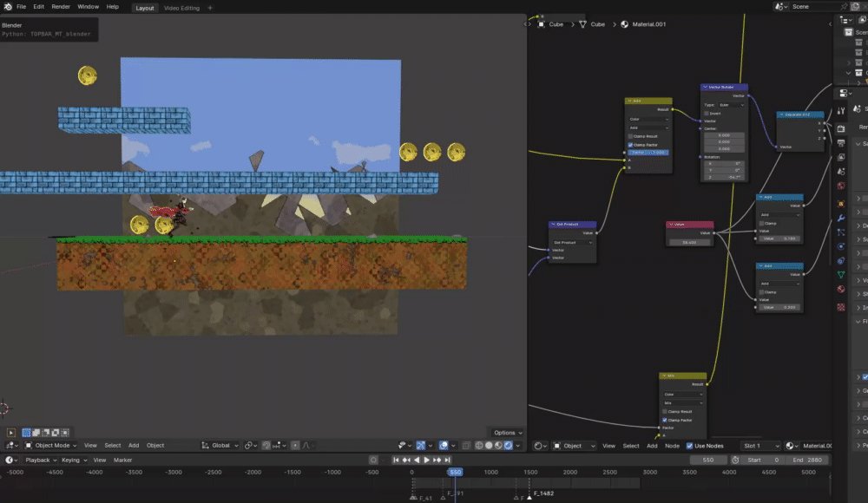This screenshot has width=868, height=503.
Task: Jump to the start frame
Action: [x=396, y=460]
